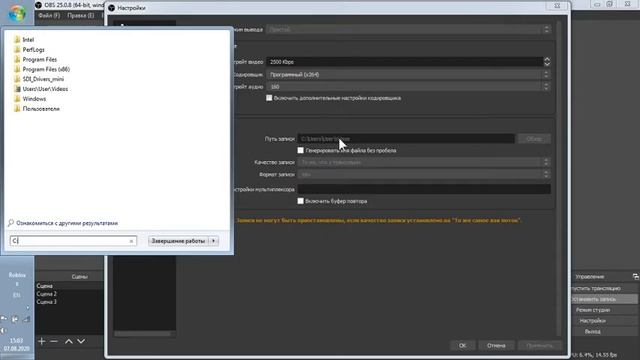Move scene down with arrow icon
Viewport: 640px width, 360px height.
81,341
